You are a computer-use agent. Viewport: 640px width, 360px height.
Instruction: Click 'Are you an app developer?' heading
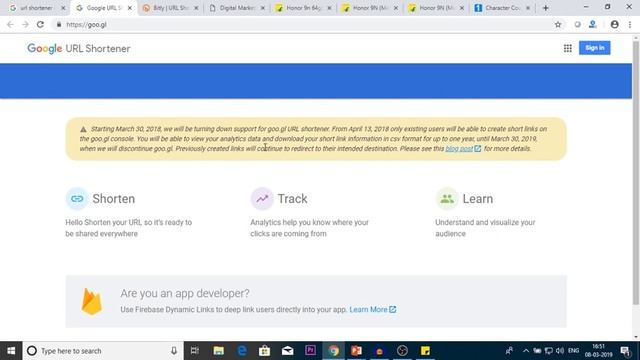click(184, 293)
